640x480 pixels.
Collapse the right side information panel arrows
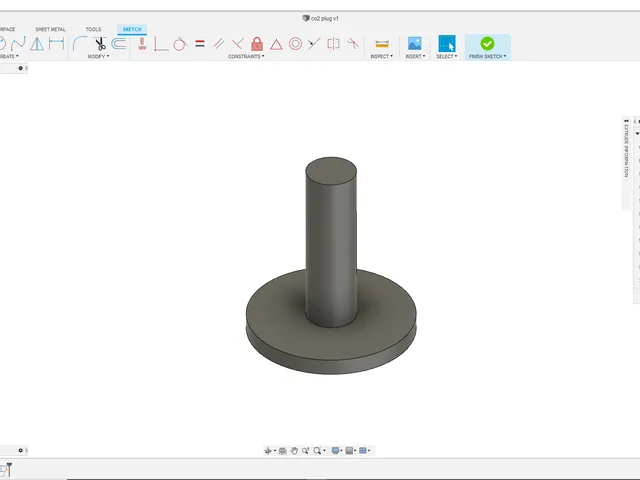pos(626,121)
